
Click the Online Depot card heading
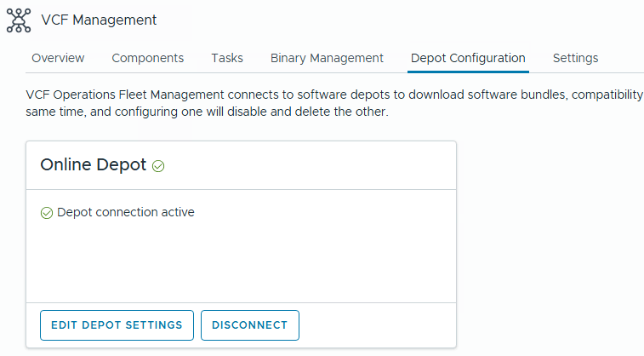(94, 165)
